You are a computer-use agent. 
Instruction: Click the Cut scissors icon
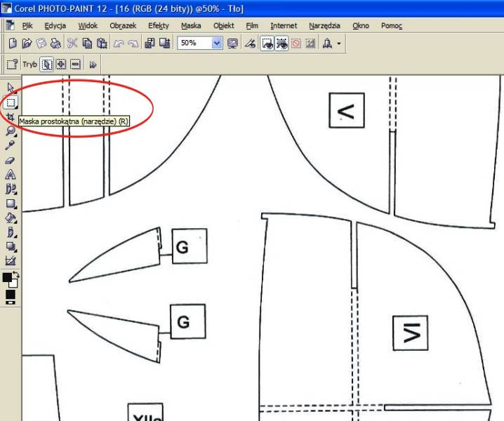[x=71, y=44]
